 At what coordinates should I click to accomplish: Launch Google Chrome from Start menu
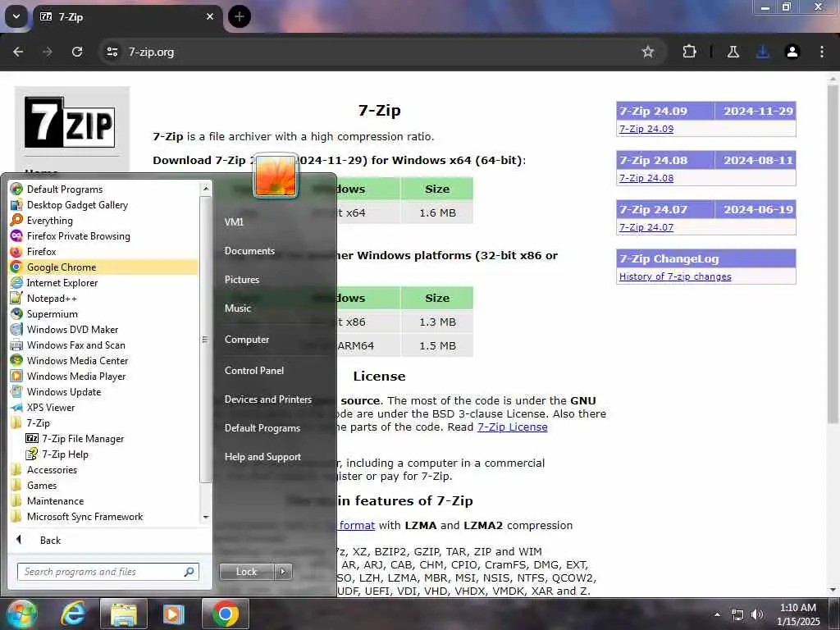click(104, 267)
